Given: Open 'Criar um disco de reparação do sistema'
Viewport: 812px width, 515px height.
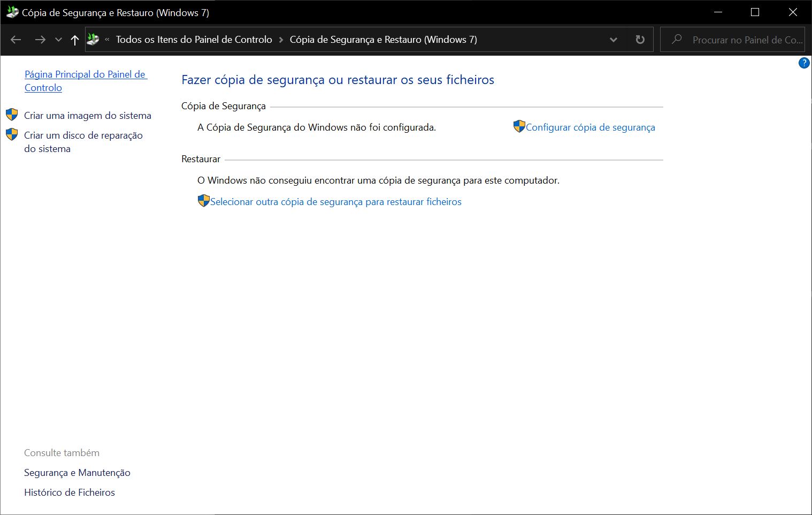Looking at the screenshot, I should (83, 142).
